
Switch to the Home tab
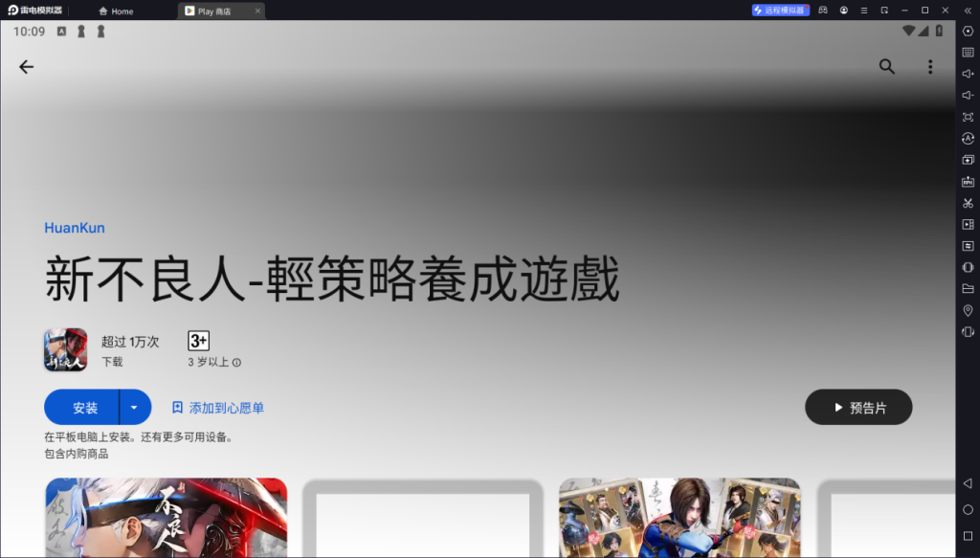[x=116, y=11]
